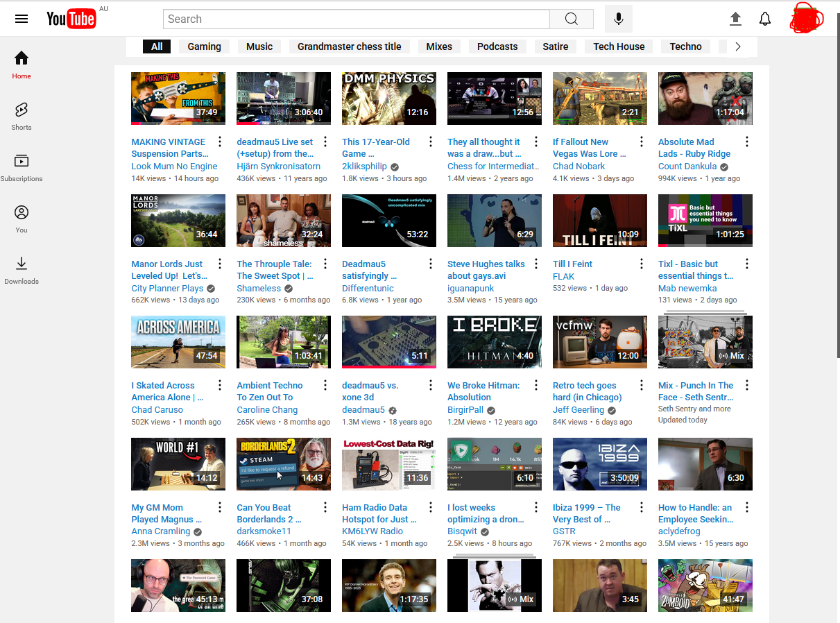Select the All filter chip
The height and width of the screenshot is (623, 840).
(157, 46)
